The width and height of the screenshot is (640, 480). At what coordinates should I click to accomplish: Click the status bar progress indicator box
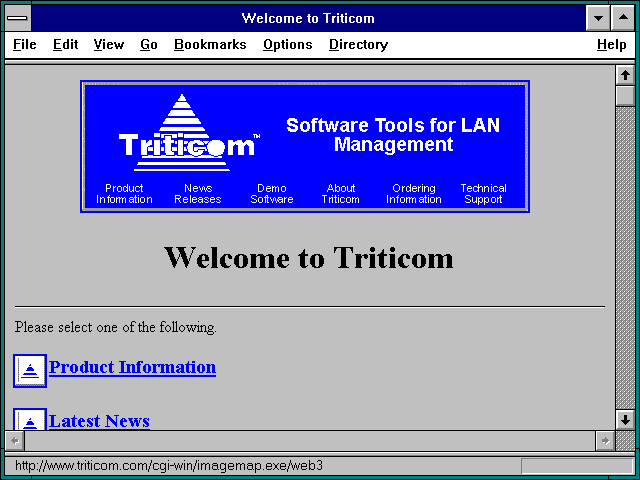[577, 466]
